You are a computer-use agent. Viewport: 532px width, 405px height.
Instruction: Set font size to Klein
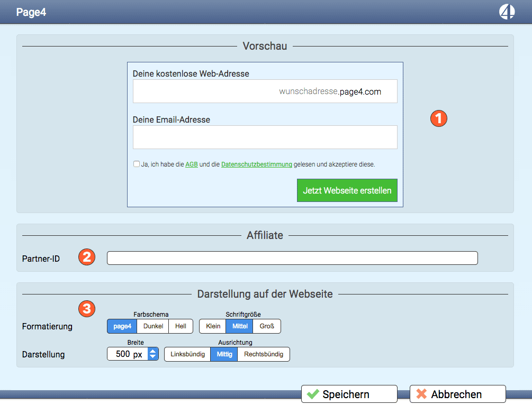click(x=213, y=326)
